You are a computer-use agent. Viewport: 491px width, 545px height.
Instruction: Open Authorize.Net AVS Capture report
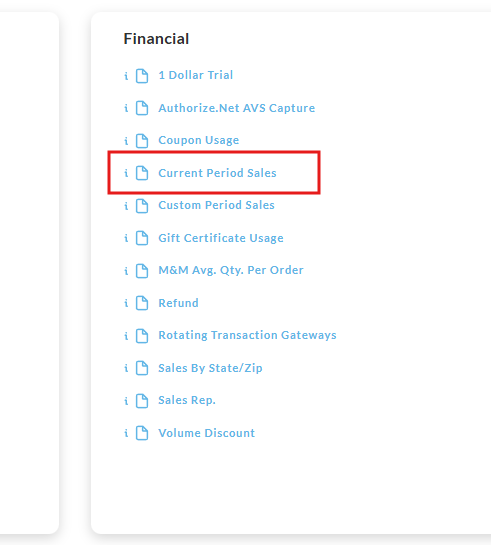pyautogui.click(x=237, y=108)
